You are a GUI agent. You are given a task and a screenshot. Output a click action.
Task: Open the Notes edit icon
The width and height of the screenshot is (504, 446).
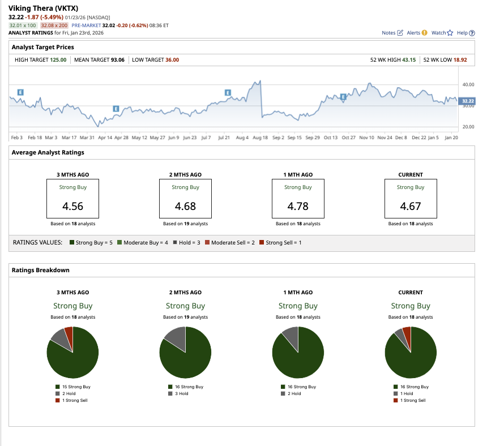(x=400, y=33)
